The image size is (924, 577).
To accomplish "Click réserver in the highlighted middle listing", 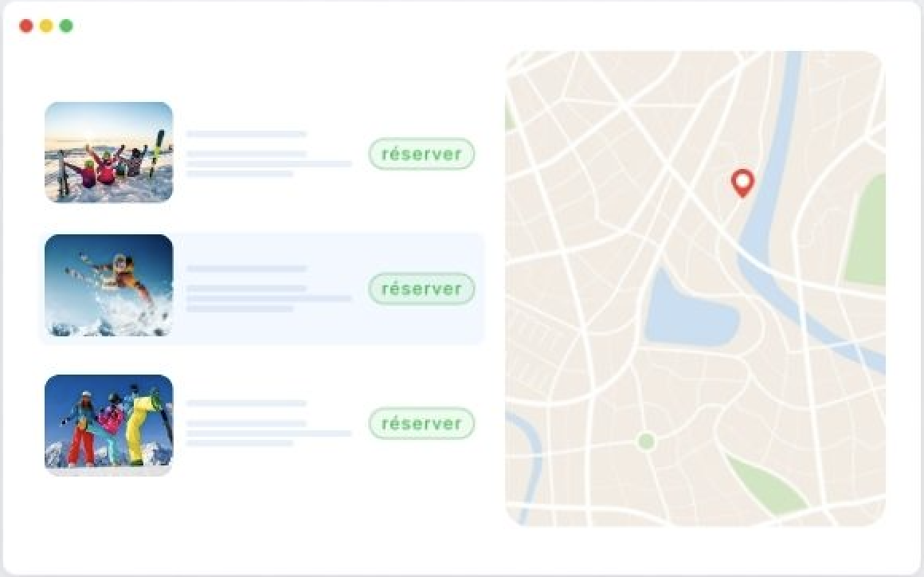I will (421, 288).
